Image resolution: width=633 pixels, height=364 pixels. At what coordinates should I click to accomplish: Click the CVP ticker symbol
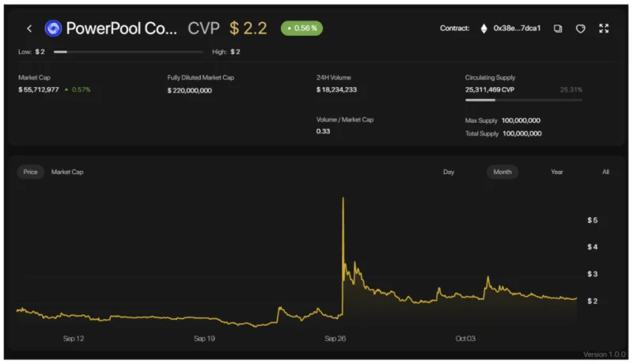click(203, 28)
